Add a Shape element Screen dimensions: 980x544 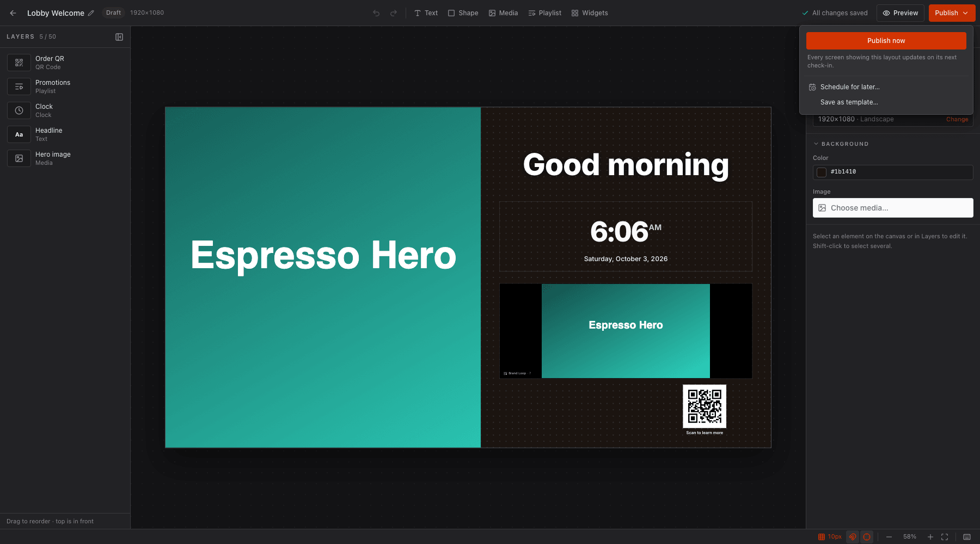click(463, 13)
